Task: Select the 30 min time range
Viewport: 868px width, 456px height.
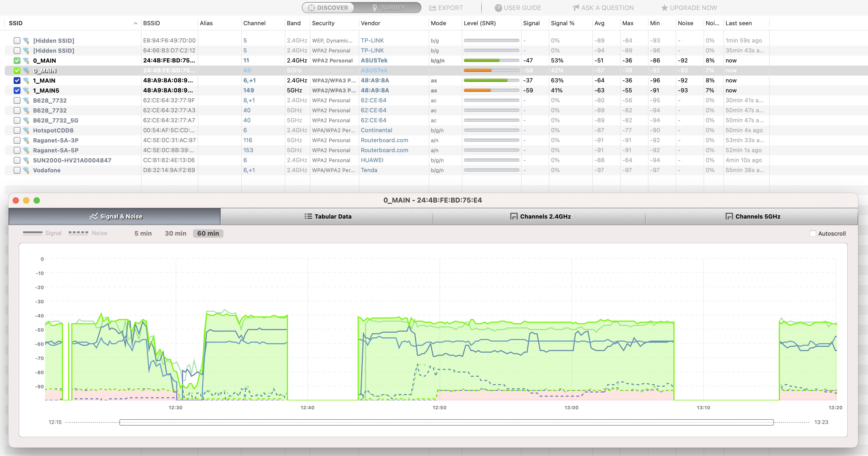Action: tap(175, 233)
